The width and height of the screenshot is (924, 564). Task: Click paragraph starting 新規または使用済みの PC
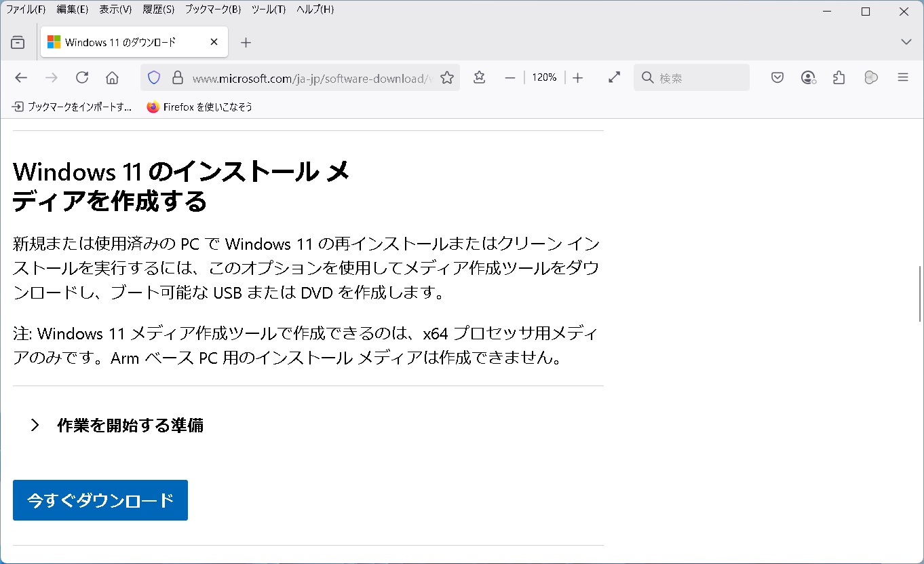(306, 268)
